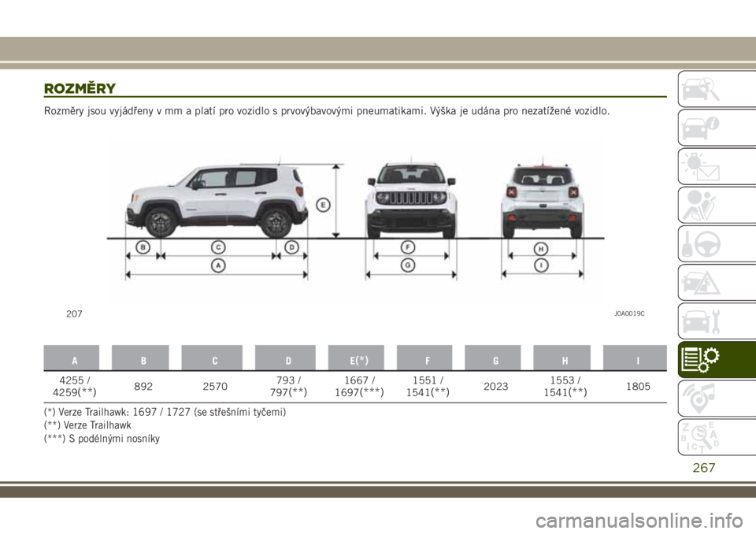
Task: Click the side view Jeep illustration
Action: [x=217, y=200]
